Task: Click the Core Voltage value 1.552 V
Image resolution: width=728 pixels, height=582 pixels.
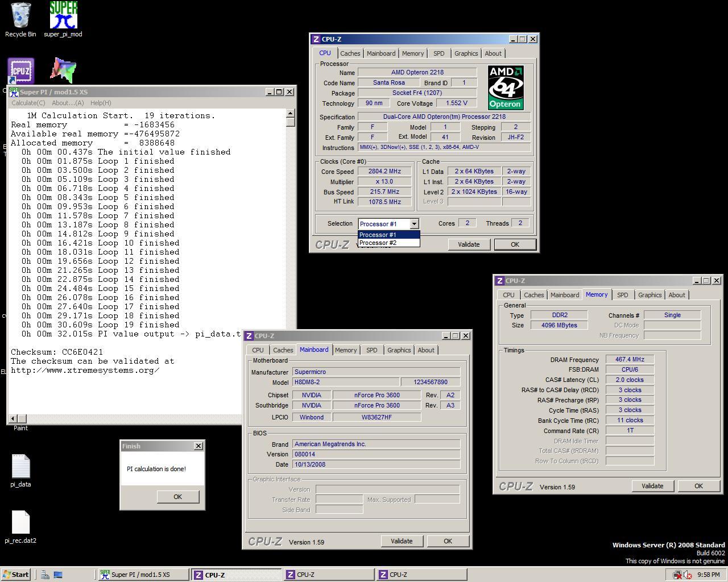Action: pos(456,103)
